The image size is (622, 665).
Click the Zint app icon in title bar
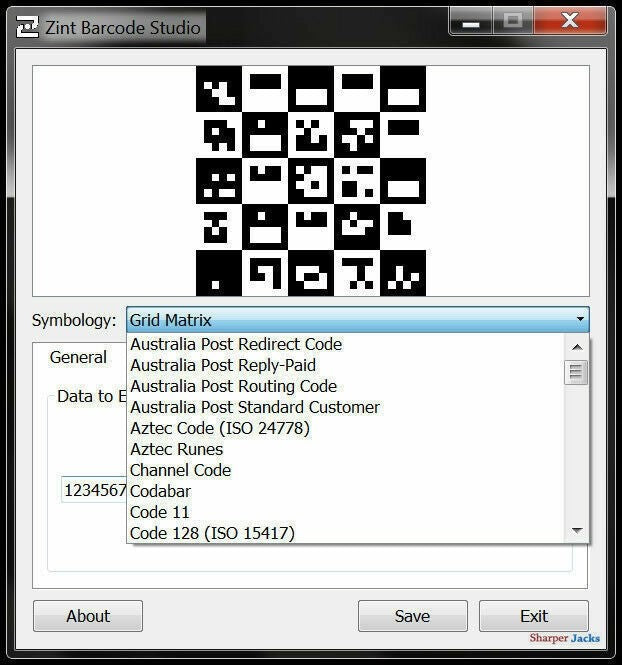[27, 26]
